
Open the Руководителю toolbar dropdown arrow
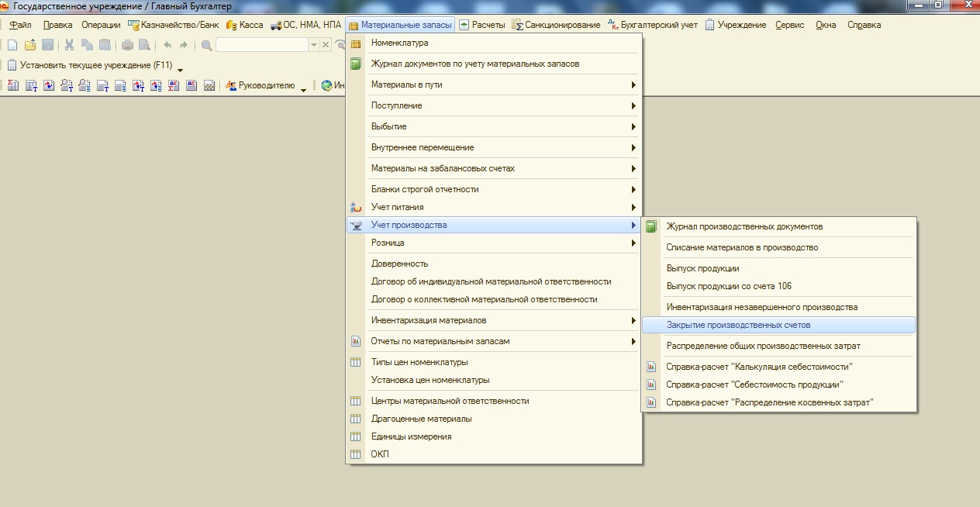(304, 87)
